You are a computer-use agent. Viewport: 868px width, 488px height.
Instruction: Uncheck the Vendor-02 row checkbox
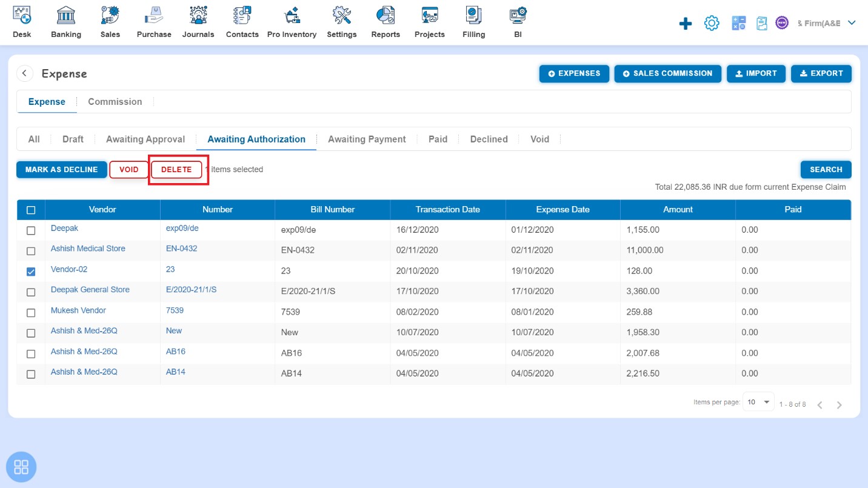pos(31,272)
